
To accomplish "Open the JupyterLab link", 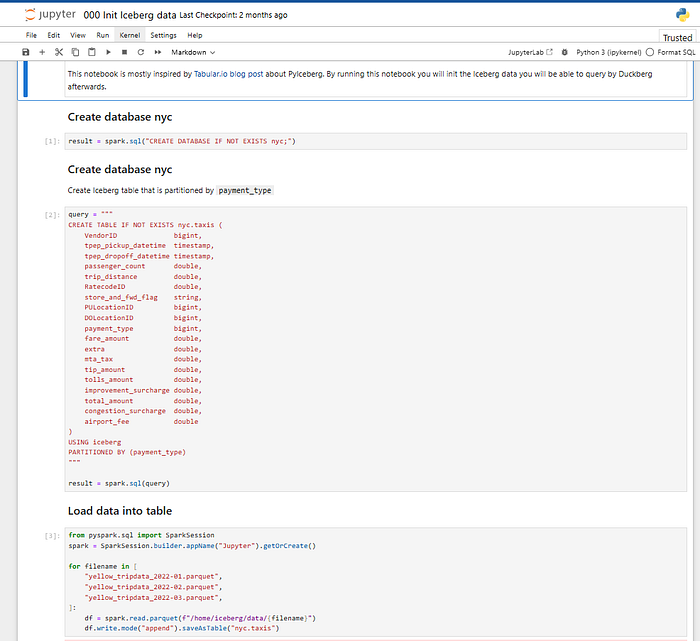I will (x=530, y=52).
